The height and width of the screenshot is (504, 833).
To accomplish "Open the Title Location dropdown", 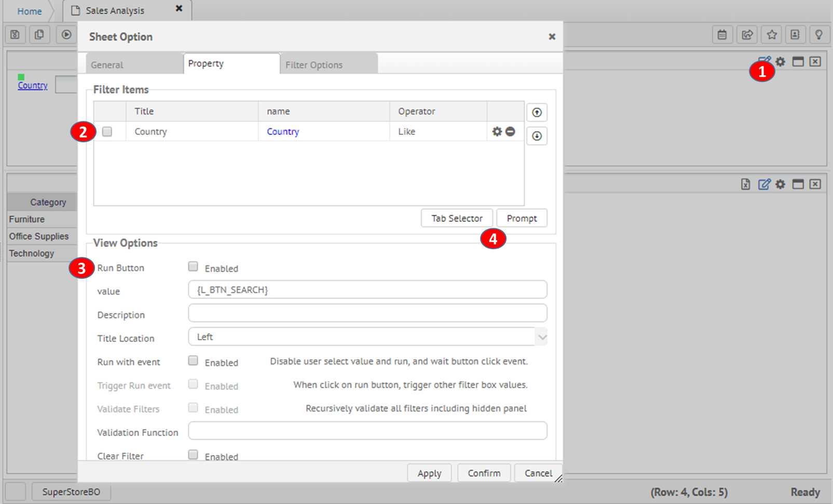I will (x=541, y=337).
